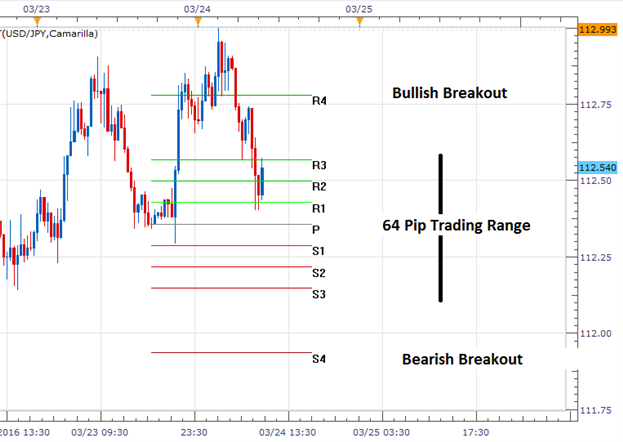
Task: Click the 112.25 price axis label
Action: [596, 258]
